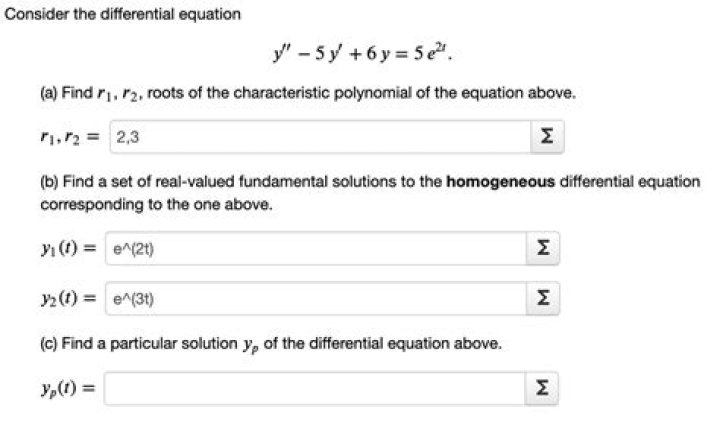Activate the empty yp(t) answer box
This screenshot has height=425, width=720.
(x=315, y=389)
